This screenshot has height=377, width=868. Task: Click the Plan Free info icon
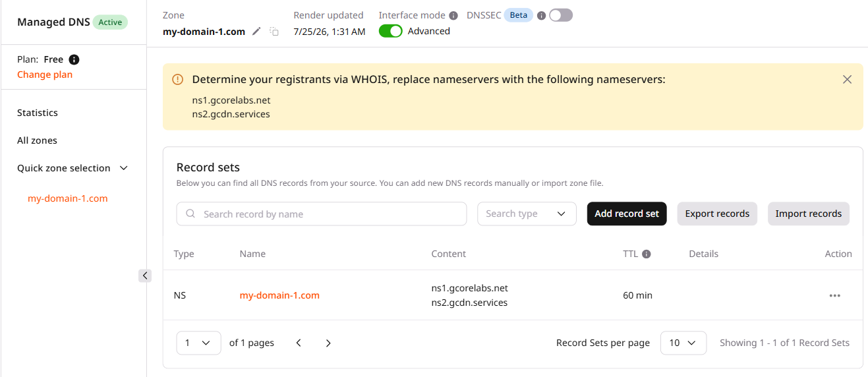74,60
